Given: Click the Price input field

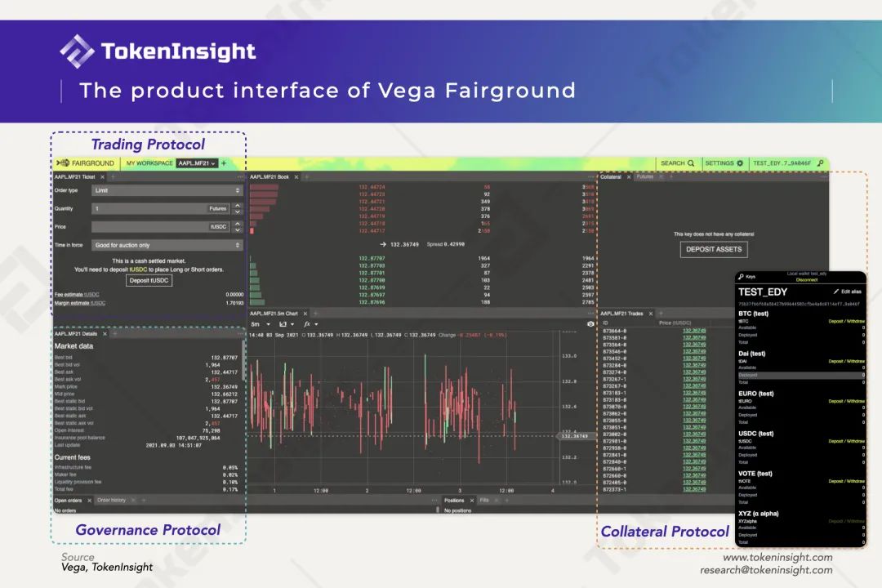Looking at the screenshot, I should click(162, 227).
